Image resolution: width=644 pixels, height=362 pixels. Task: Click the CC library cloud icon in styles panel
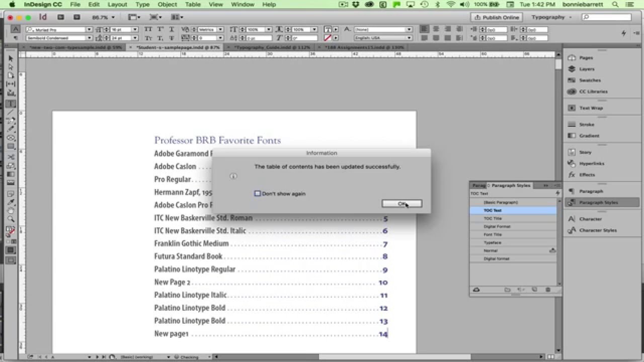[476, 290]
